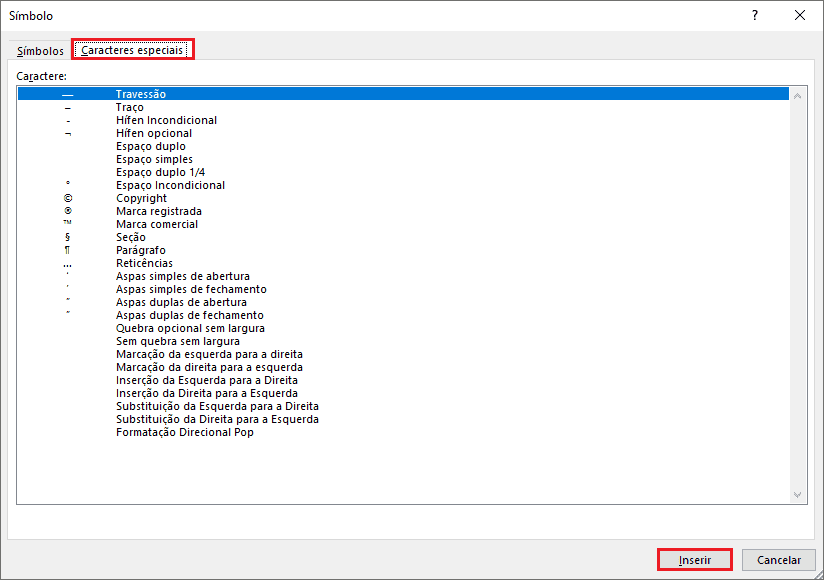Select Marcação da direita para a esquerda
The image size is (824, 580).
pos(403,367)
